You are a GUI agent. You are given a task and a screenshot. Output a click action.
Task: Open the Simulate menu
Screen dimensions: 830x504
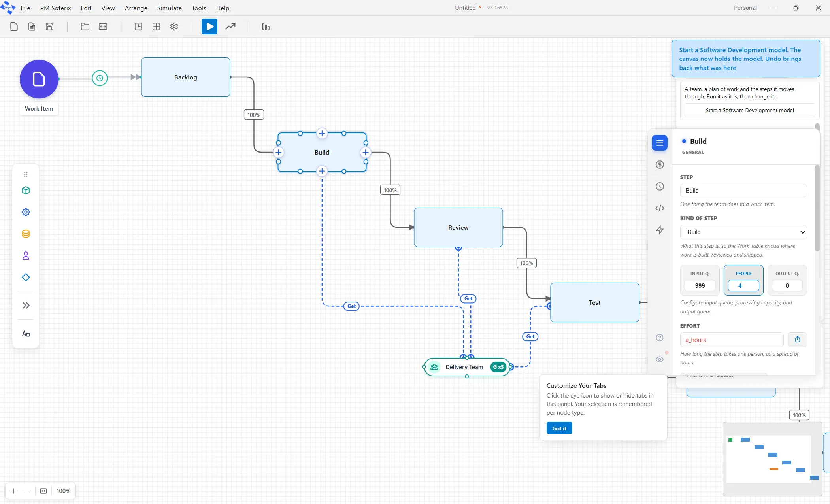169,8
